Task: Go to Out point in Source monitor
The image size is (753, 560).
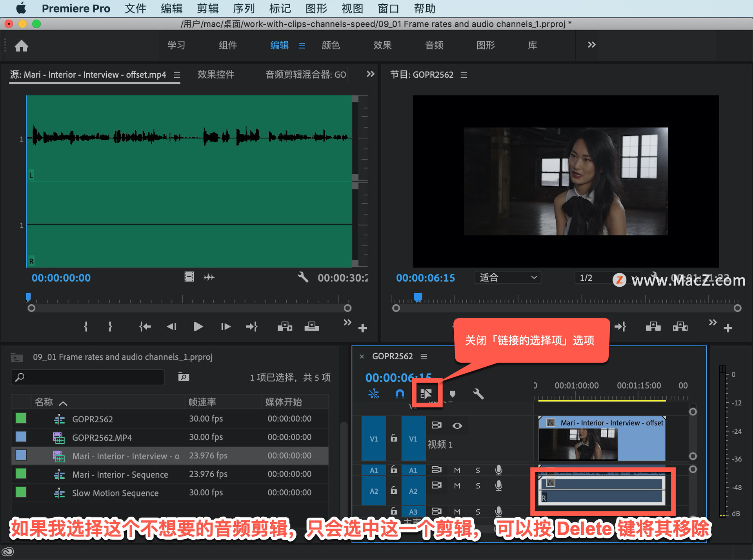Action: pos(251,326)
